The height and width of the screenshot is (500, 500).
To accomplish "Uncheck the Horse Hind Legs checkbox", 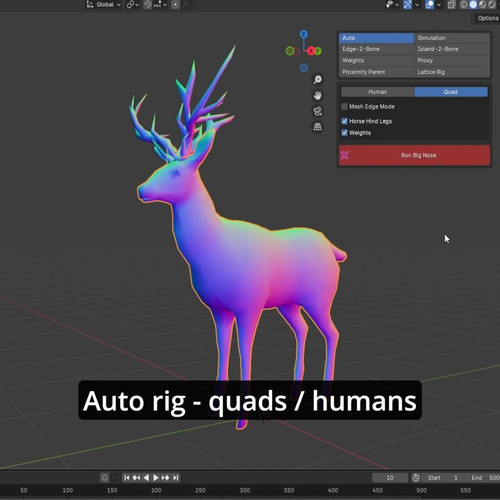I will [x=345, y=121].
